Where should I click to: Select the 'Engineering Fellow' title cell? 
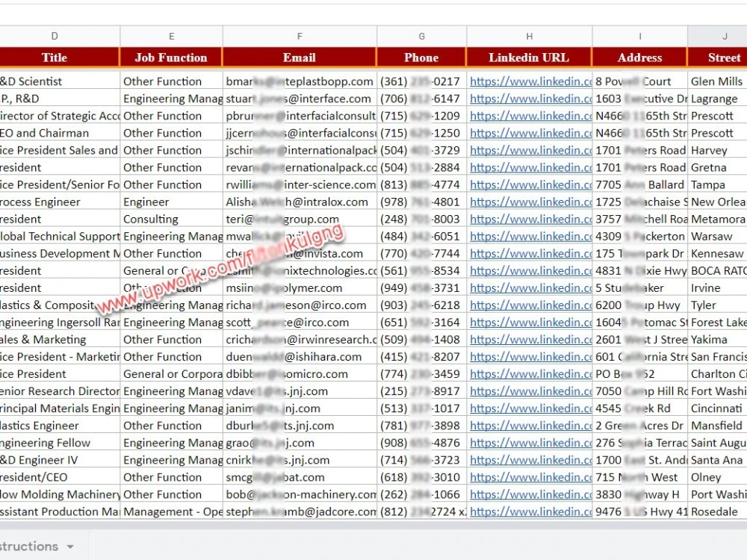tap(60, 443)
